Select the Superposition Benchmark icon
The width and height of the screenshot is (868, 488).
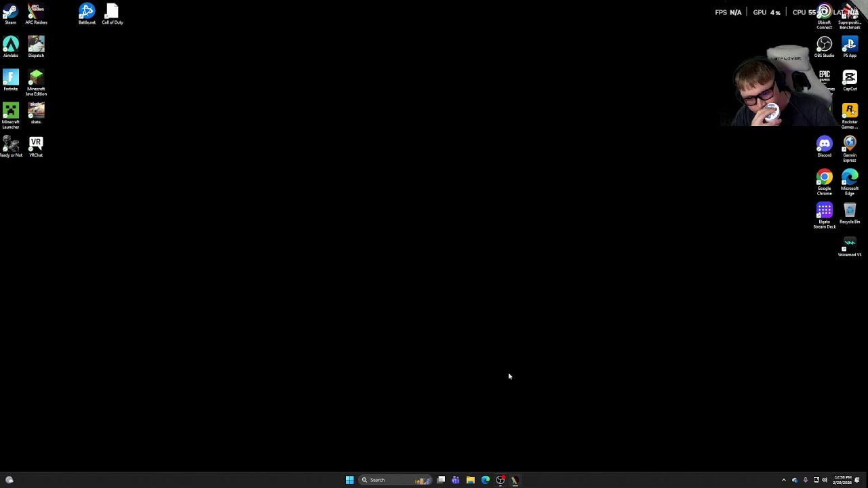(850, 17)
